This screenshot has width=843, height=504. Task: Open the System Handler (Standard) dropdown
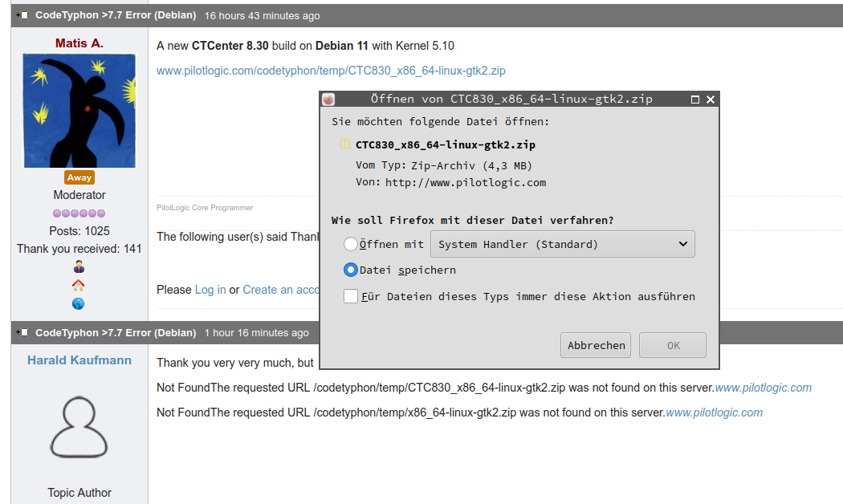coord(562,244)
